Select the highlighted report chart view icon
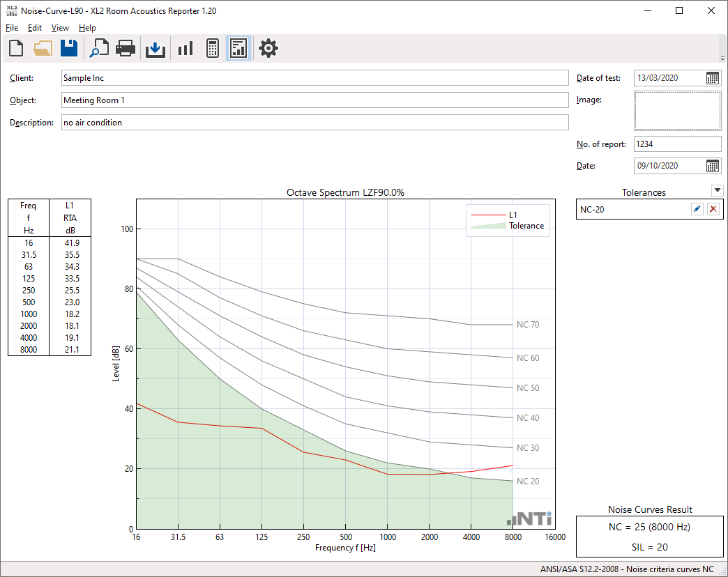728x577 pixels. [x=238, y=48]
